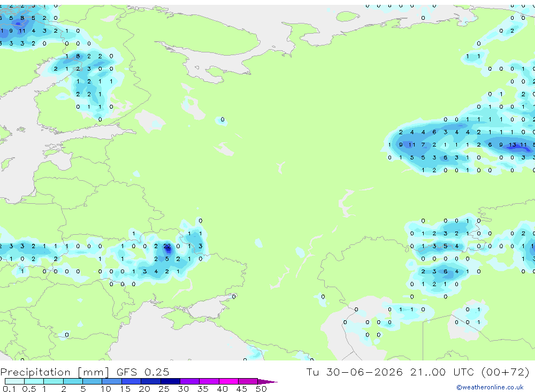Click the "13" precipitation value on the map
535x392 pixels.
click(x=513, y=144)
